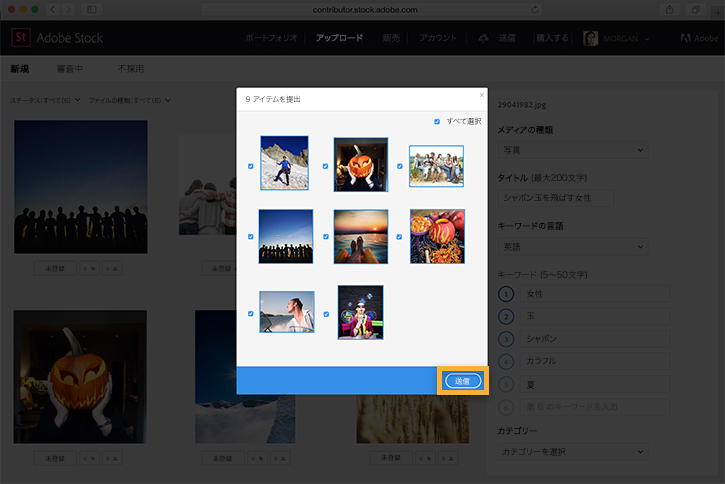Open the アップロード menu
Screen dimensions: 725x484
tap(339, 38)
